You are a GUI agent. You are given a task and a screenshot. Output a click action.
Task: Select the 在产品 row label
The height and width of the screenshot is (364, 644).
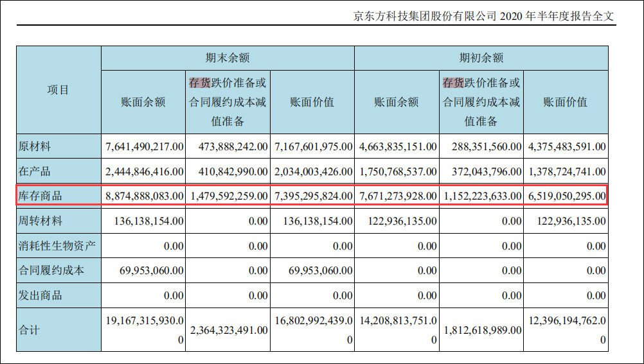(35, 171)
